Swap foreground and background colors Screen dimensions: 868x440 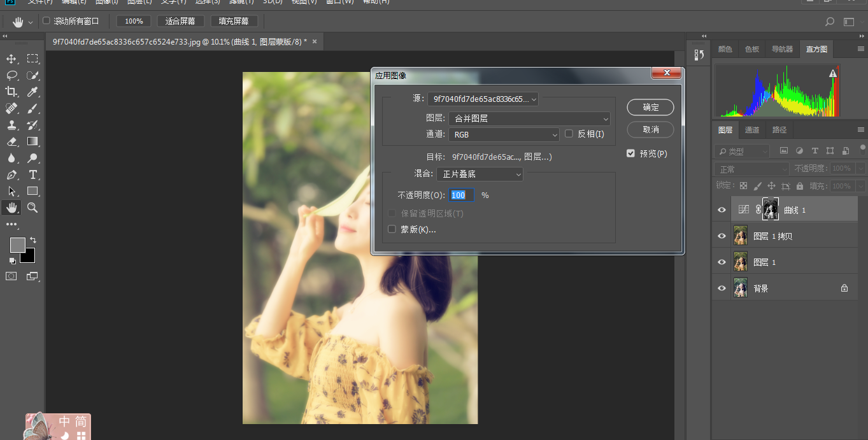33,240
